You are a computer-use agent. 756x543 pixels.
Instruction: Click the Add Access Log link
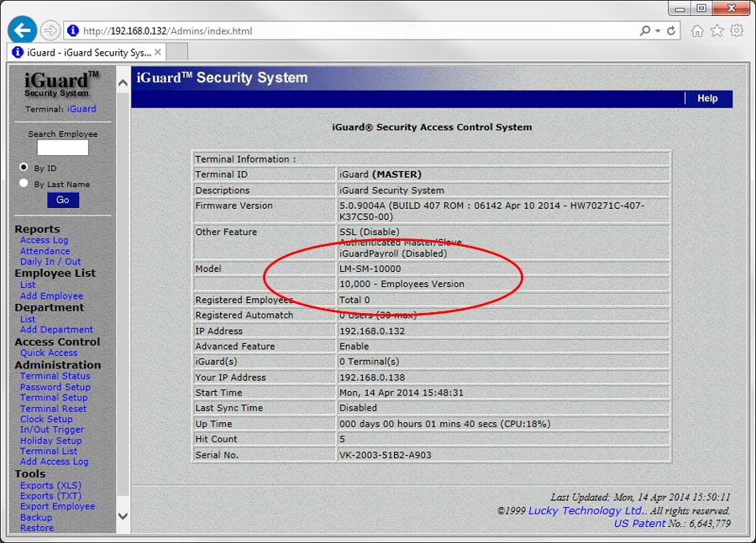click(x=54, y=462)
